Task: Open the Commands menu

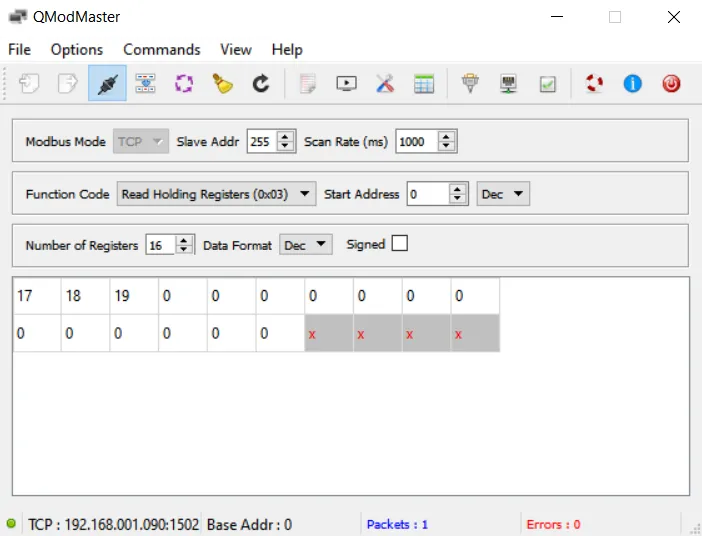Action: pos(161,49)
